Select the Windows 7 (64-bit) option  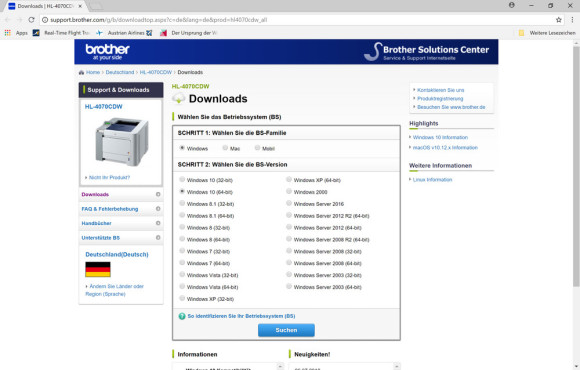[182, 263]
